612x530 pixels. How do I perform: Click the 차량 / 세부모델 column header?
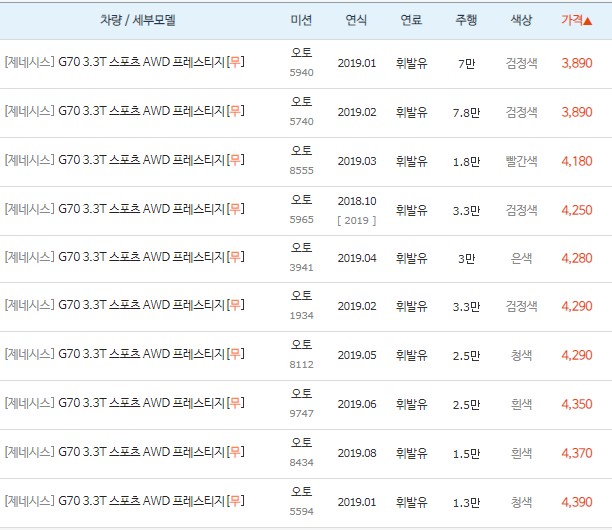coord(138,20)
